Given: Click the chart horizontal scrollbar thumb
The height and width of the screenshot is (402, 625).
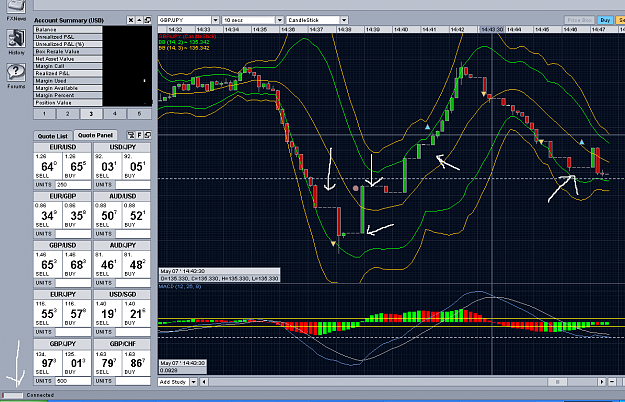Looking at the screenshot, I should tap(557, 382).
